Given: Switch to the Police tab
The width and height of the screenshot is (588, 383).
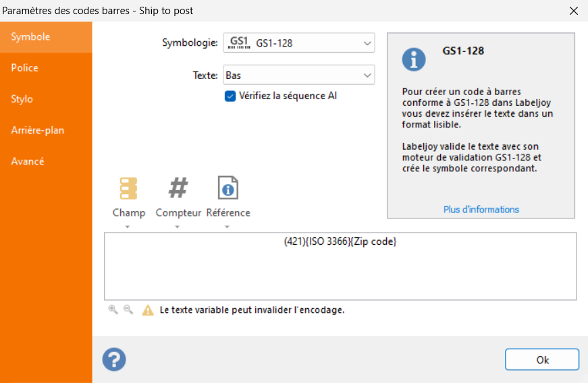Looking at the screenshot, I should (46, 67).
